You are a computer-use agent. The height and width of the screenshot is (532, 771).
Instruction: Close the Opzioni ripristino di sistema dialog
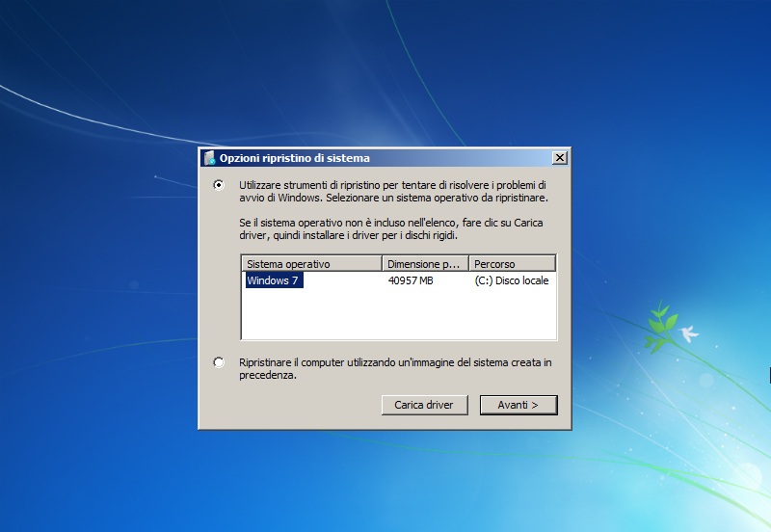pyautogui.click(x=560, y=158)
